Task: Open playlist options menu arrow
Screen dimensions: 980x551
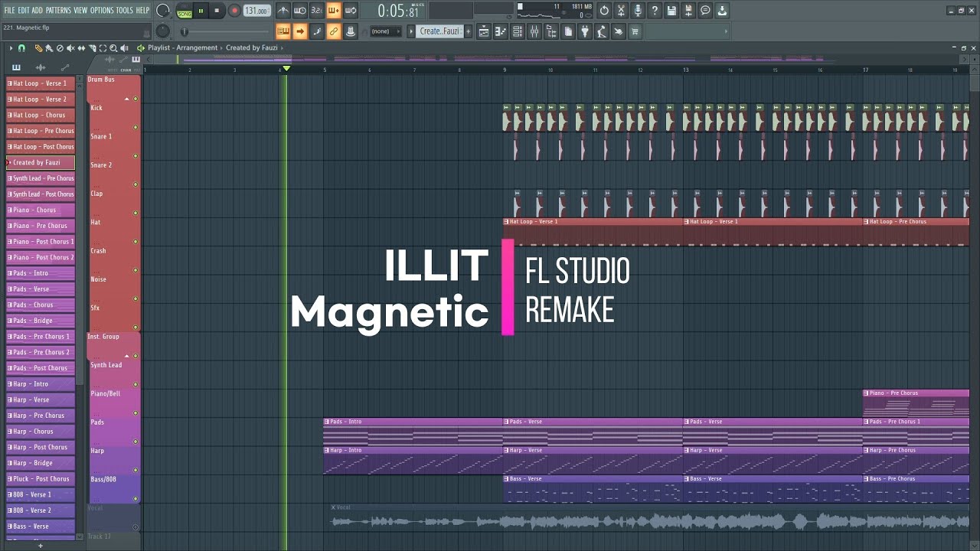Action: (x=11, y=48)
